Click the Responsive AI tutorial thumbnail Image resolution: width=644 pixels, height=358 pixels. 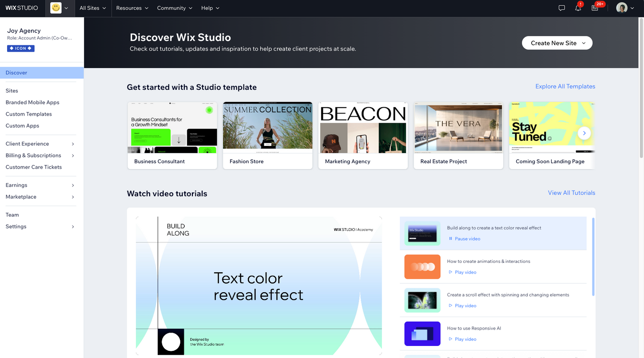[422, 334]
